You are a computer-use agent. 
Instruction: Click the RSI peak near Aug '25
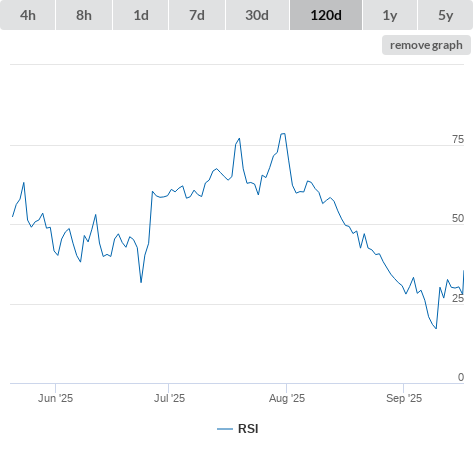click(283, 134)
